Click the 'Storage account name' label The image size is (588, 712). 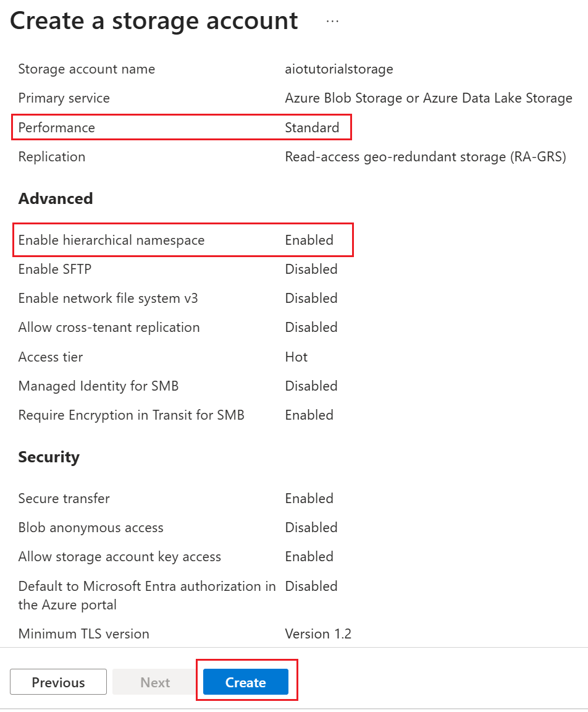tap(86, 69)
